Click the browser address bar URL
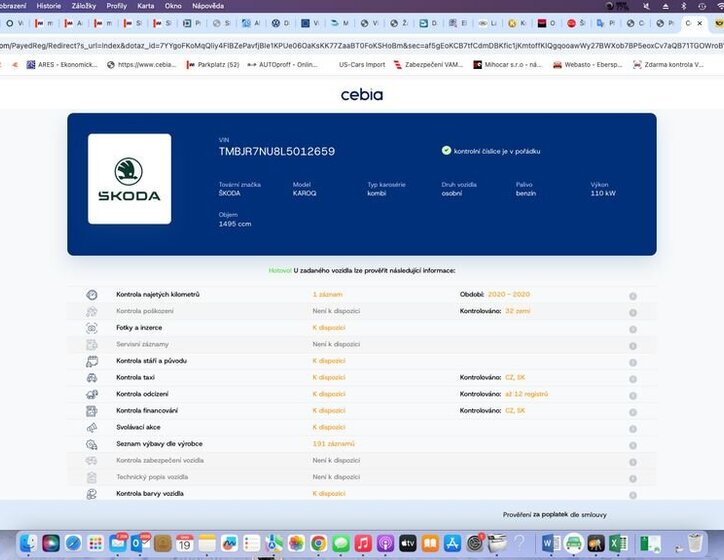Screen dimensions: 724x560 point(362,44)
